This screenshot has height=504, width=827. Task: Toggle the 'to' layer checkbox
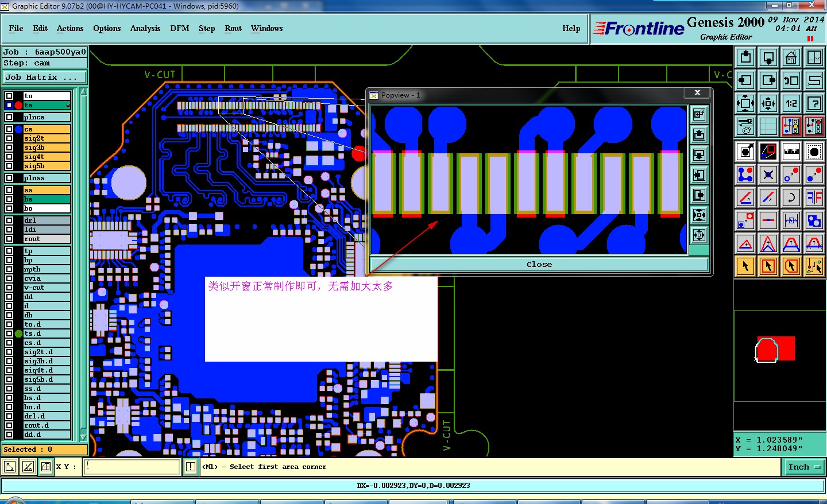9,96
